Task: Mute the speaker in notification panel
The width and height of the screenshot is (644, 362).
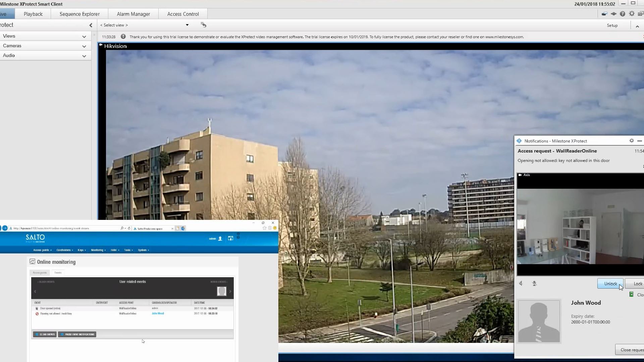Action: tap(521, 284)
